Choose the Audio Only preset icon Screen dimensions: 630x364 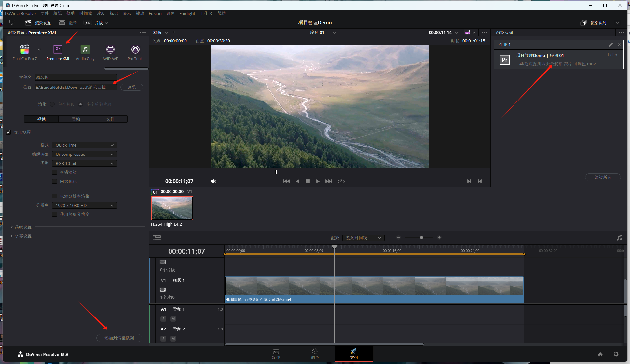point(85,50)
